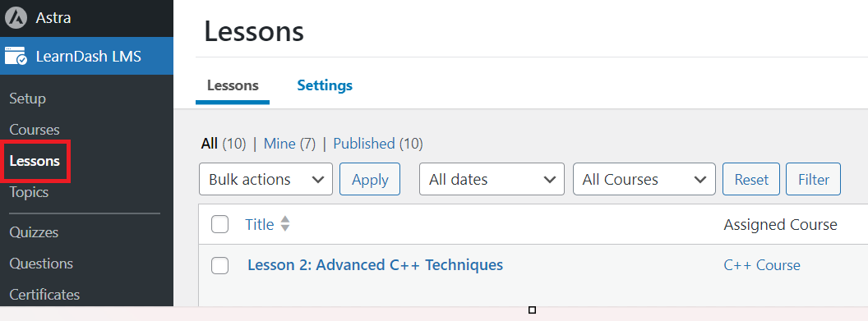The width and height of the screenshot is (868, 321).
Task: Go to Topics in the sidebar menu
Action: (29, 192)
